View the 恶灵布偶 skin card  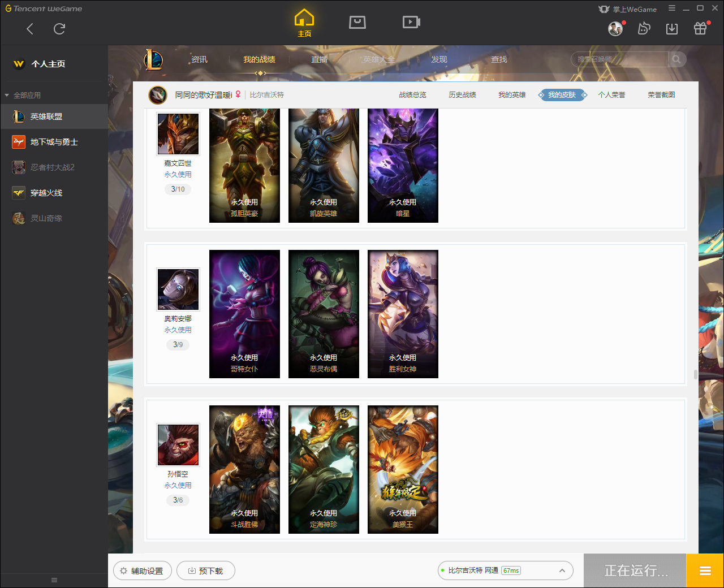(x=324, y=314)
